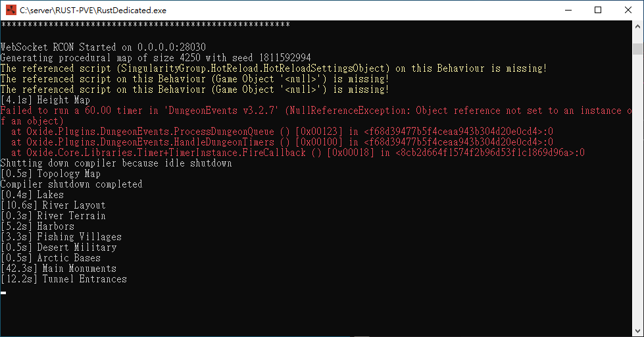This screenshot has width=644, height=337.
Task: Click the empty scrollbar track below thumb
Action: (637, 189)
